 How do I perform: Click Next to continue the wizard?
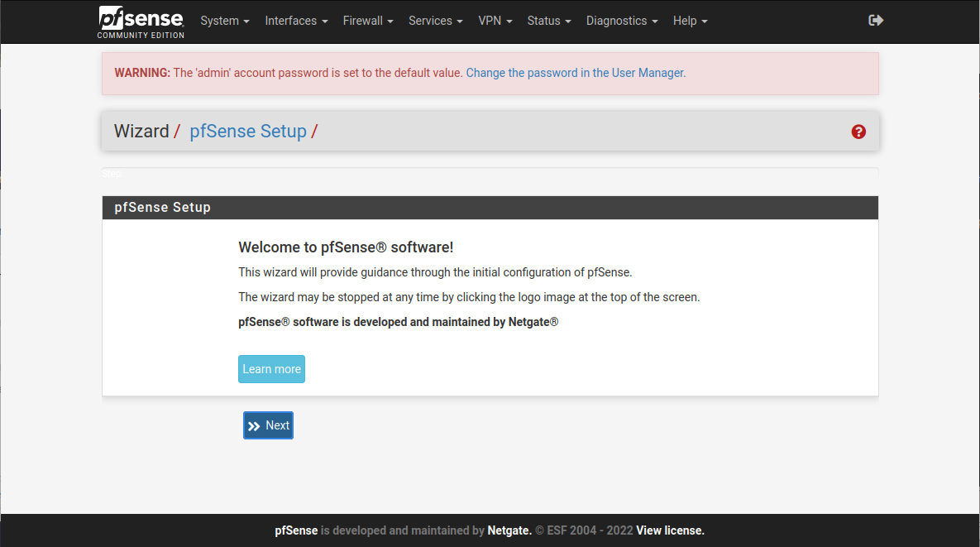(268, 425)
